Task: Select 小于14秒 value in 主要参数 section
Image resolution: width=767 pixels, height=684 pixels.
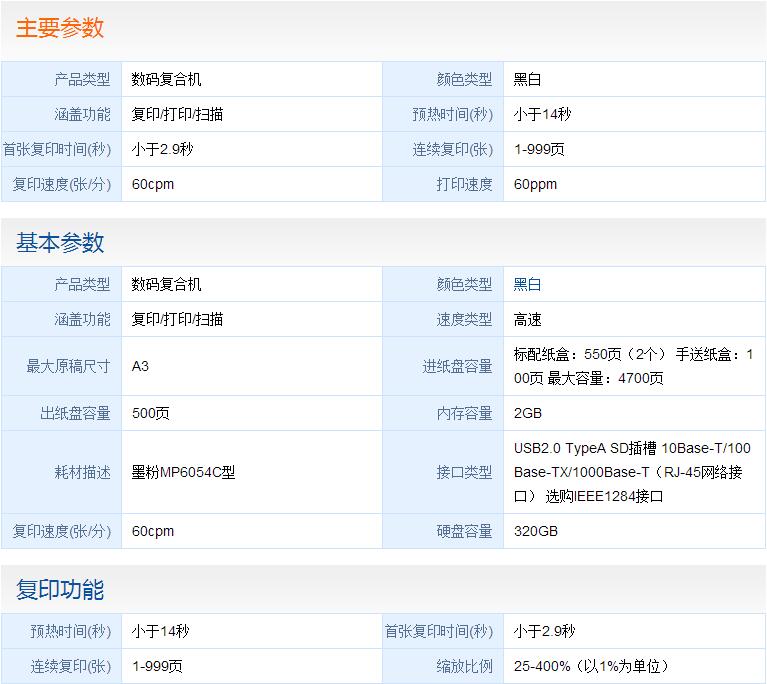Action: [x=542, y=114]
